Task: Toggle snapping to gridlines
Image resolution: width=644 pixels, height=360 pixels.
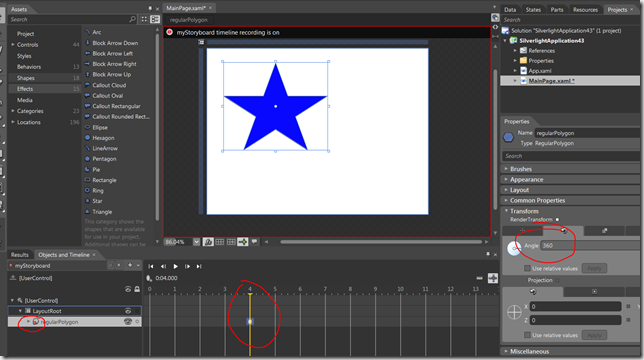Action: click(x=231, y=242)
